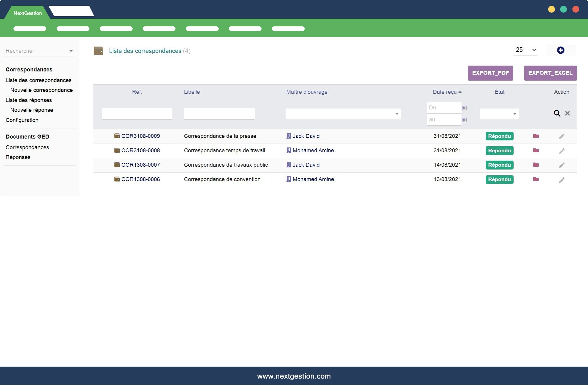Go to Liste des réponses in sidebar
This screenshot has width=588, height=385.
click(29, 100)
